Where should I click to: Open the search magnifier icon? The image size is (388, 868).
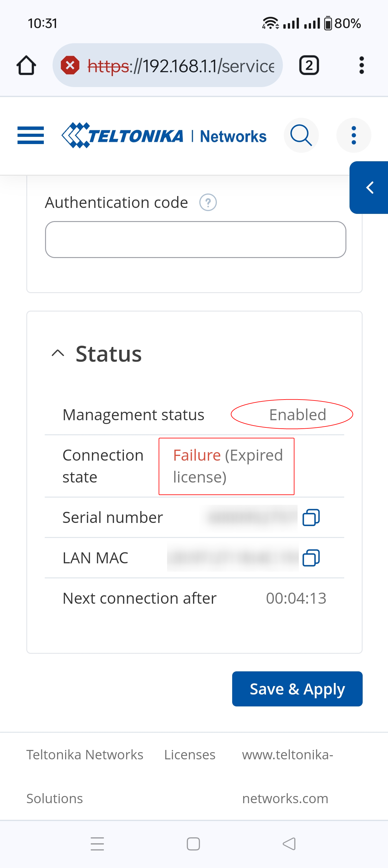coord(301,135)
